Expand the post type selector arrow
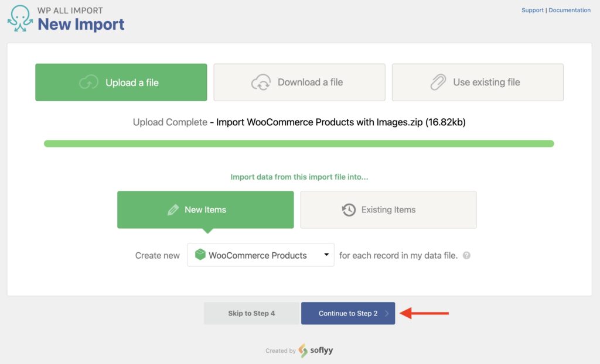The image size is (600, 364). [x=327, y=255]
